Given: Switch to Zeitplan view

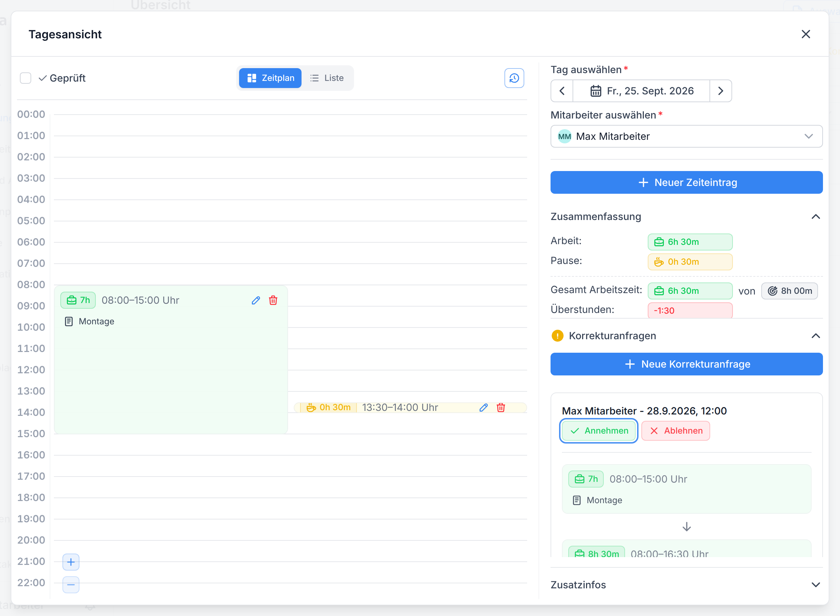Looking at the screenshot, I should point(270,78).
